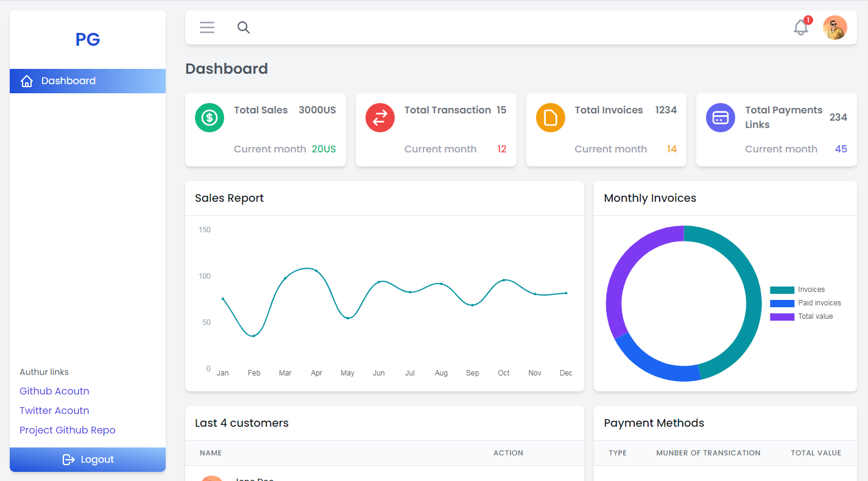Open the profile avatar menu
The image size is (868, 481).
(x=834, y=27)
